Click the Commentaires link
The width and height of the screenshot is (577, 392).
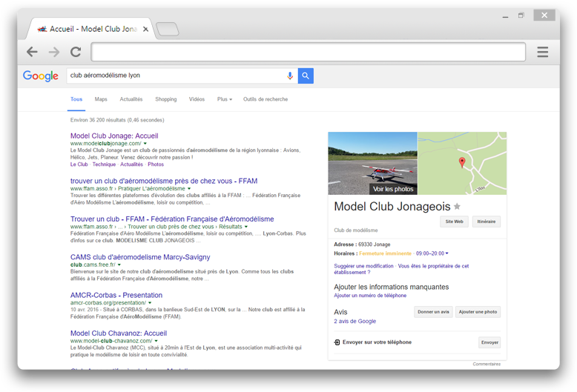(x=487, y=364)
